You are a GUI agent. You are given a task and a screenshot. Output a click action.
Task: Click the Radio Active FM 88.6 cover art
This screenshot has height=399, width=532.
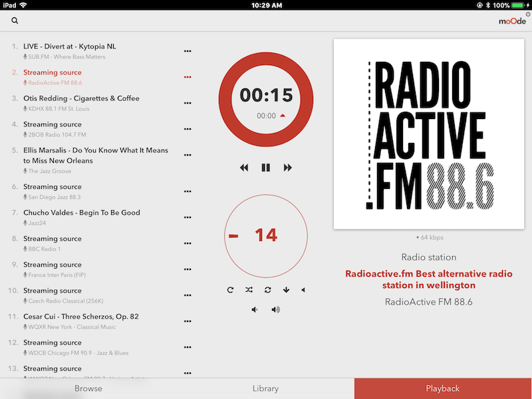(429, 134)
